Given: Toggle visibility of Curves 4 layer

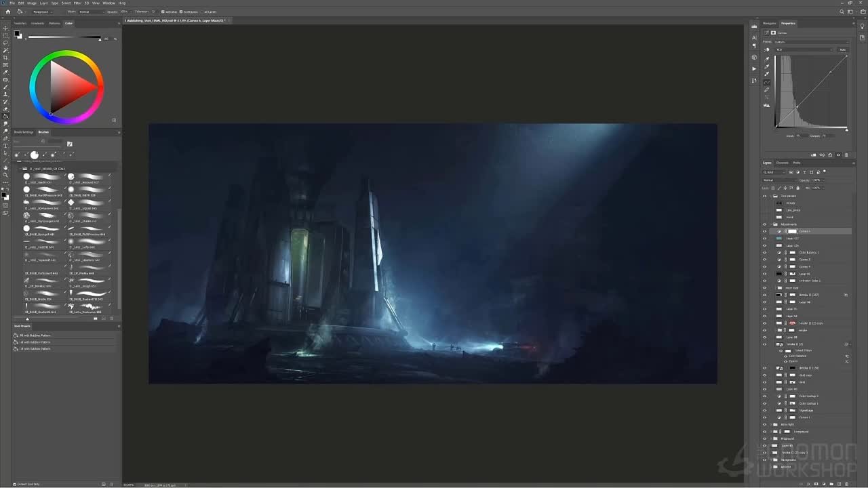Looking at the screenshot, I should click(765, 266).
